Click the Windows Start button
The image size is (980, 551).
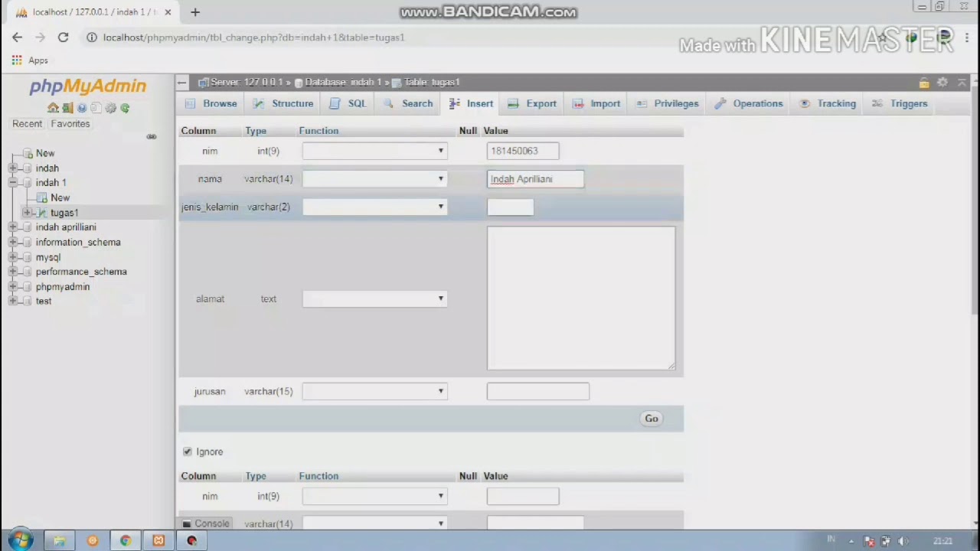(21, 540)
